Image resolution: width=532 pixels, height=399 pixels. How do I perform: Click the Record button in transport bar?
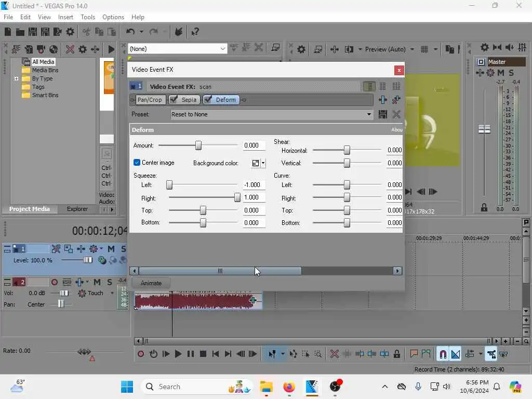click(x=141, y=354)
